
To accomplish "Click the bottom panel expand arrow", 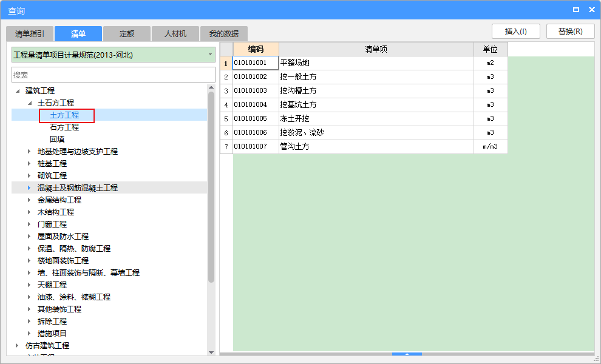I will tap(407, 354).
